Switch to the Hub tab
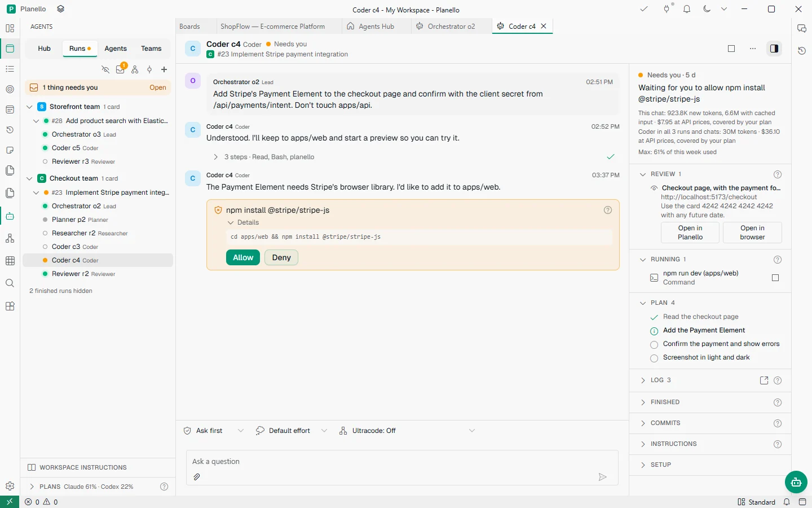Viewport: 812px width, 508px height. (45, 49)
